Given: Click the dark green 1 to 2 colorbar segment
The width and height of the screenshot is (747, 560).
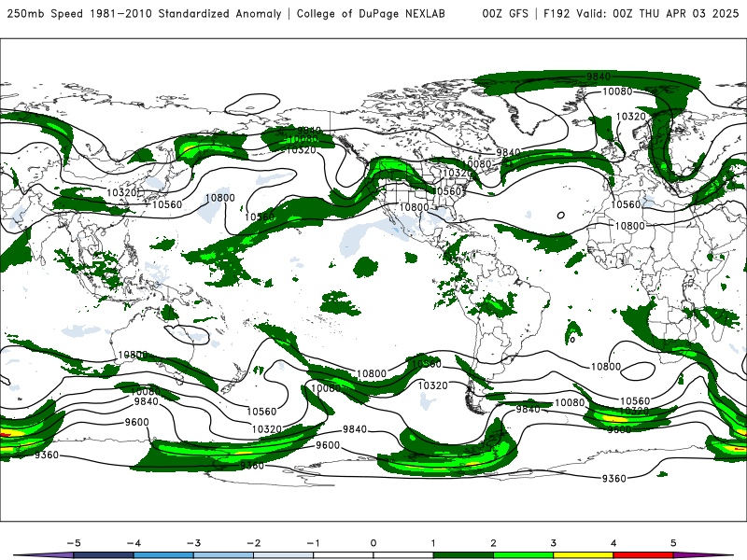Looking at the screenshot, I should (463, 555).
